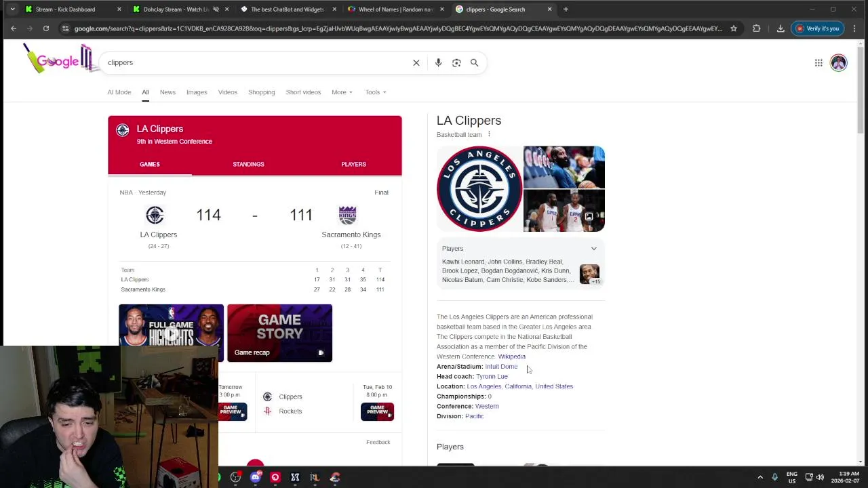Viewport: 868px width, 488px height.
Task: Switch to the Videos results tab
Action: (x=228, y=92)
